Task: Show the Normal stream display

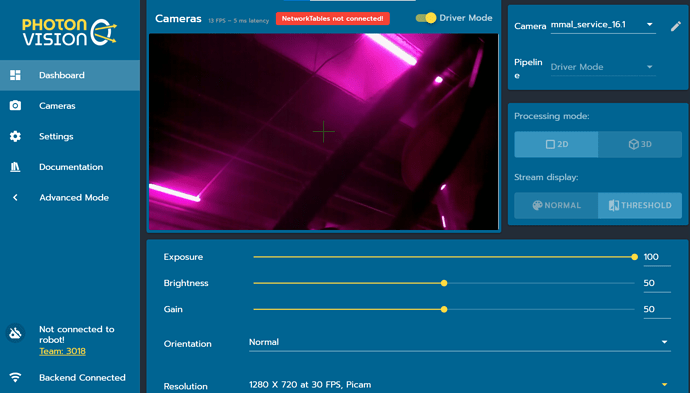Action: [x=556, y=206]
